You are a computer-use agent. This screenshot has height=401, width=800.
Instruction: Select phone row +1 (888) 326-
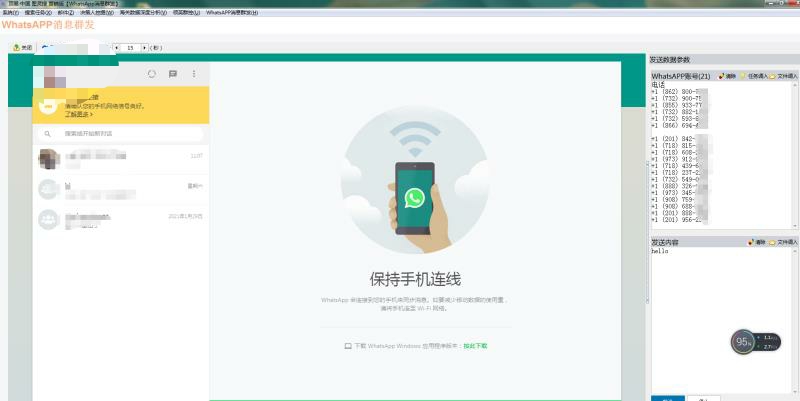click(x=679, y=186)
